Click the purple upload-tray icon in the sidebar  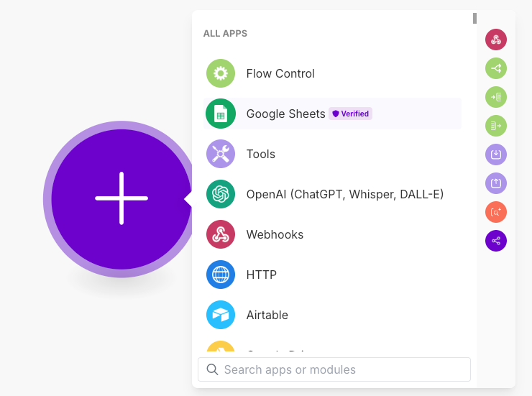(496, 183)
